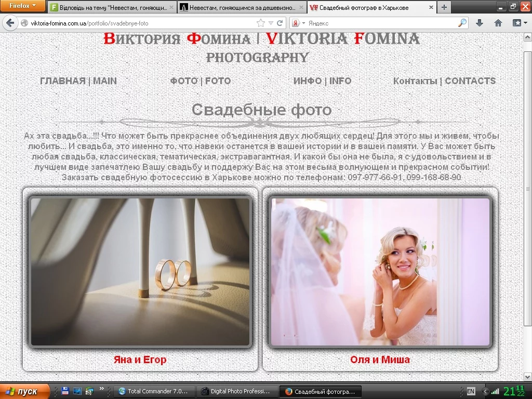Open the 'Яна и Егор' album link
532x399 pixels.
click(140, 360)
